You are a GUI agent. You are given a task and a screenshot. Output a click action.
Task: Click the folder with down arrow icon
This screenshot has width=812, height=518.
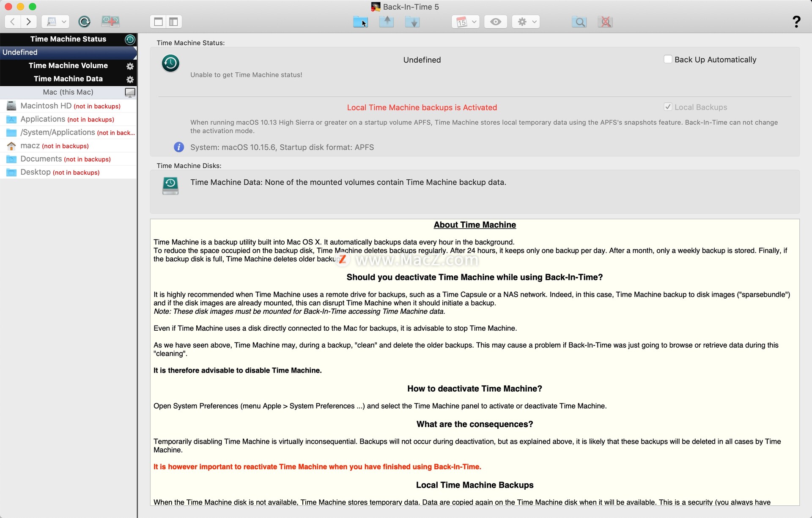click(x=412, y=22)
